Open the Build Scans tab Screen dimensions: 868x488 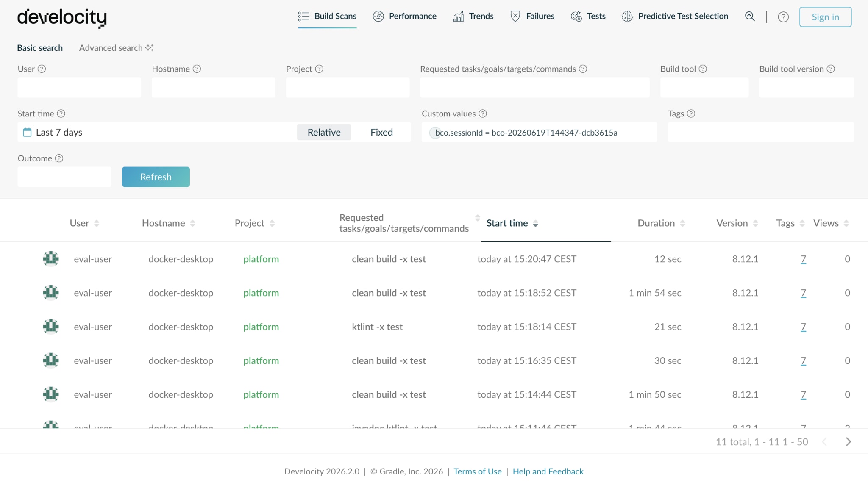click(327, 17)
